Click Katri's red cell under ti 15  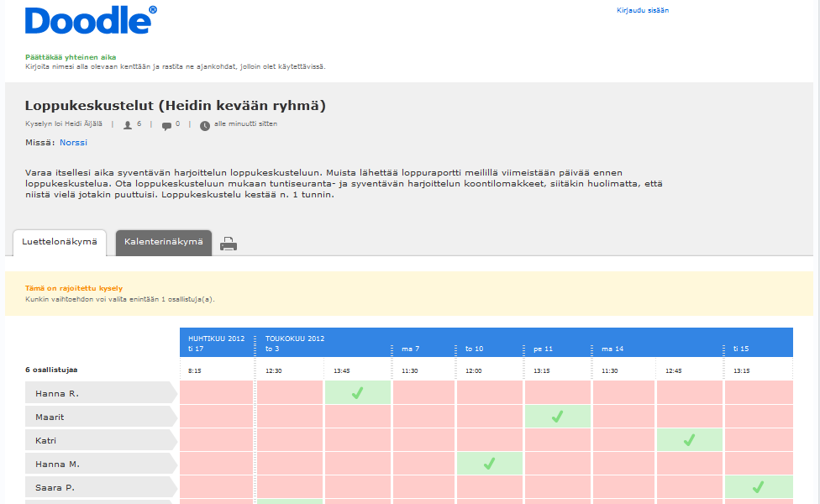pos(759,439)
